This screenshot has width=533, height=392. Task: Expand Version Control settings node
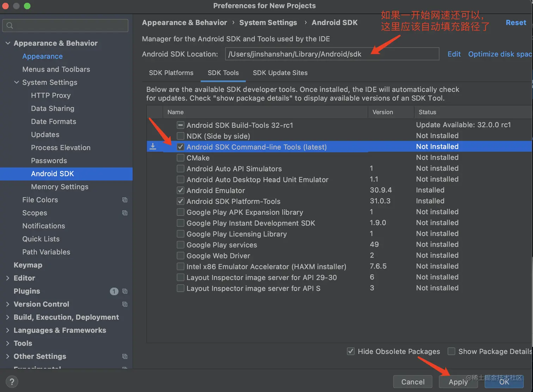point(8,304)
